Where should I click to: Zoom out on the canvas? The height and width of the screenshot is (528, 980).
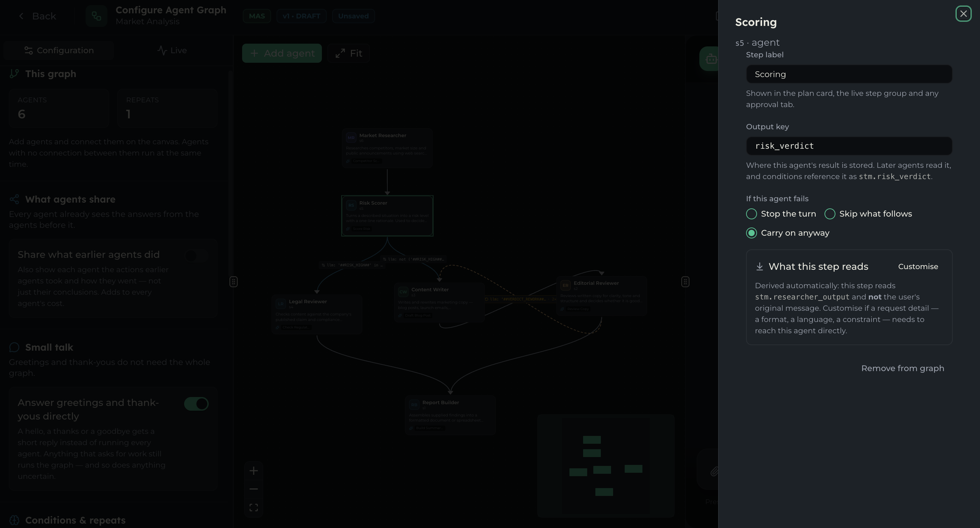point(254,489)
